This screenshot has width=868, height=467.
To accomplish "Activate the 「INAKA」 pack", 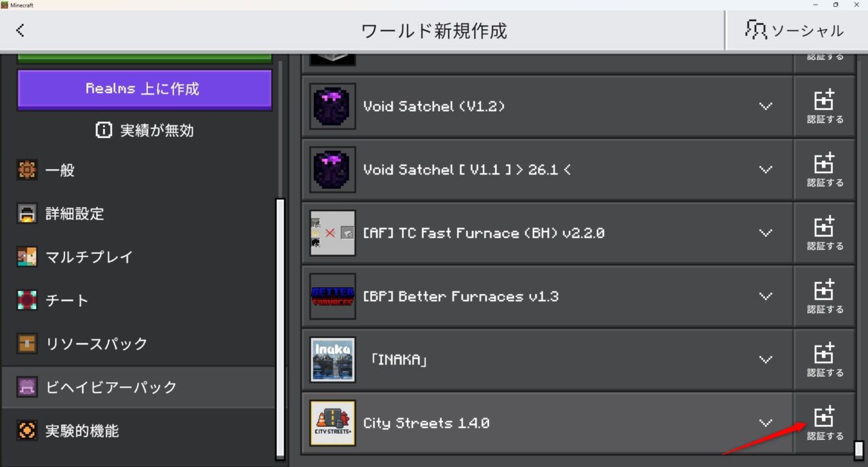I will tap(825, 360).
